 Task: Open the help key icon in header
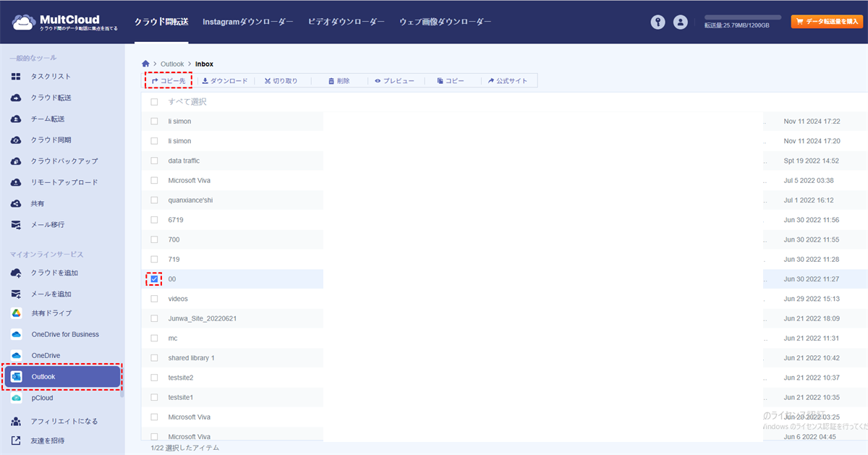click(x=658, y=22)
